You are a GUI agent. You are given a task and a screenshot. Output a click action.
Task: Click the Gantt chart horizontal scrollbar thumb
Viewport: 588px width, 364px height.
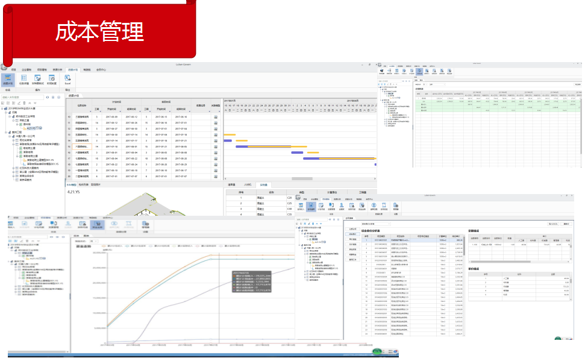pos(302,179)
